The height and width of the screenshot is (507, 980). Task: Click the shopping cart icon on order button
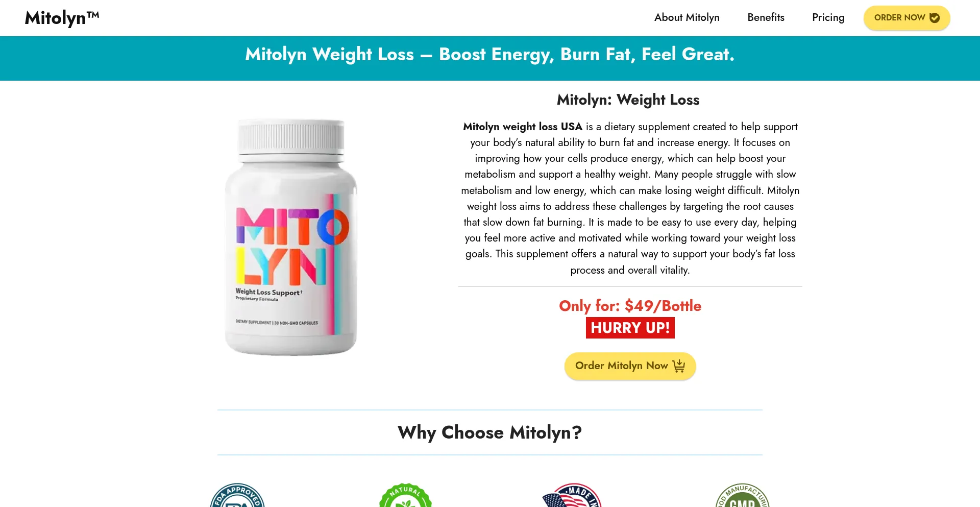tap(679, 366)
